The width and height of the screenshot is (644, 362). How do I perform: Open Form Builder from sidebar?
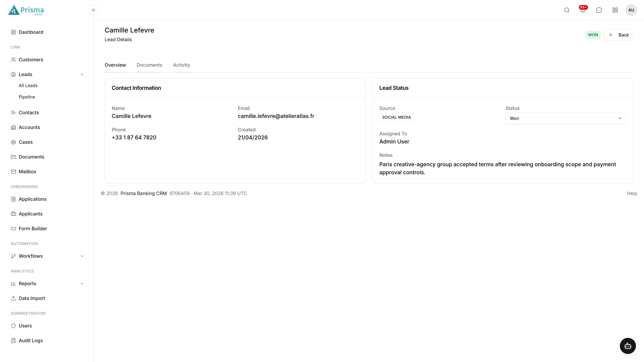click(x=33, y=229)
